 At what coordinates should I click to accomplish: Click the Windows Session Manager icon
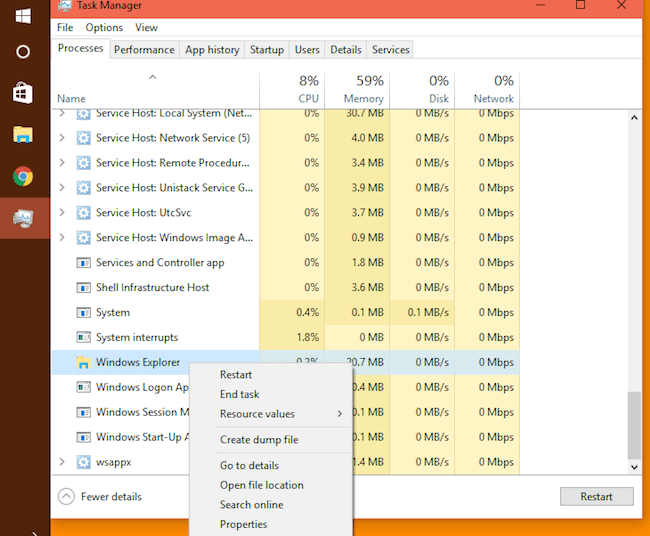tap(84, 412)
